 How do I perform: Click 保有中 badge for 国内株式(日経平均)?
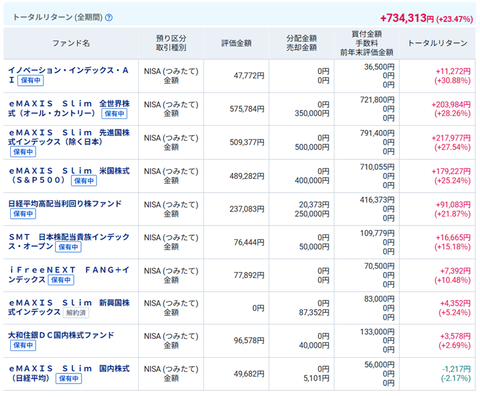[69, 378]
